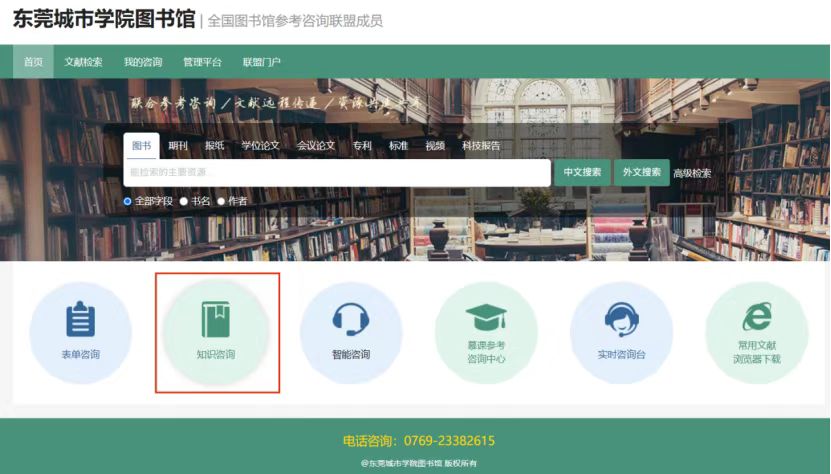831x474 pixels.
Task: Open the 慕课参考咨询中心 graduation cap icon
Action: click(486, 317)
